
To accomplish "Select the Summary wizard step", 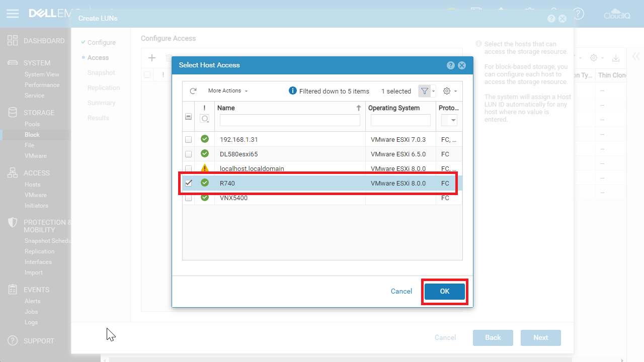I will 102,103.
